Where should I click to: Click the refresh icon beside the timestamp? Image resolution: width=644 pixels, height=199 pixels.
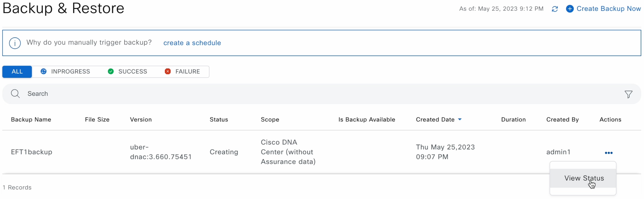pos(555,9)
